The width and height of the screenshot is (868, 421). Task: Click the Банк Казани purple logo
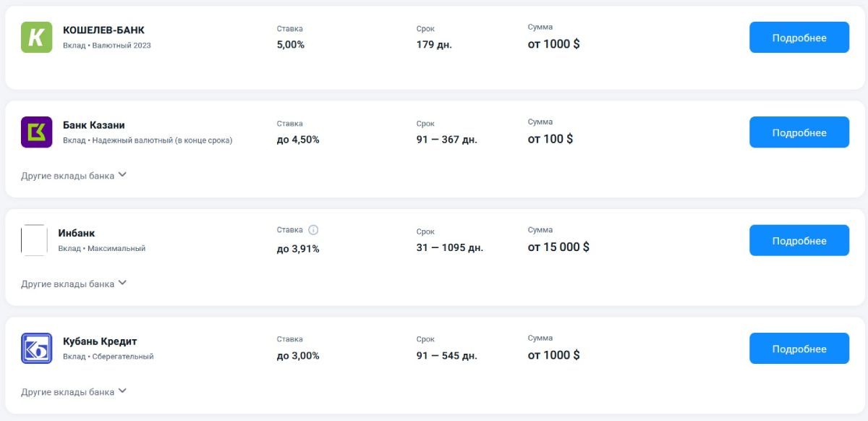pyautogui.click(x=36, y=132)
